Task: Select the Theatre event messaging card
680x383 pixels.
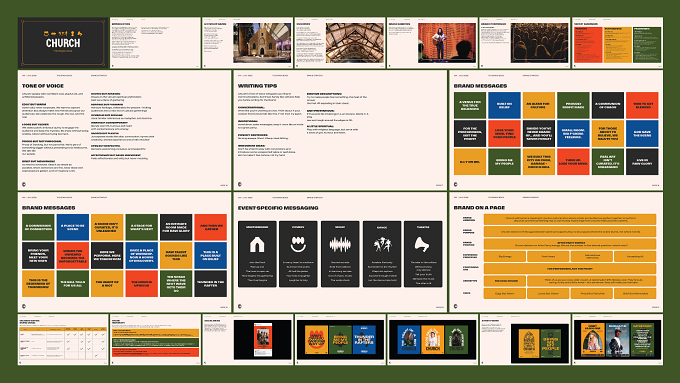Action: click(x=423, y=254)
